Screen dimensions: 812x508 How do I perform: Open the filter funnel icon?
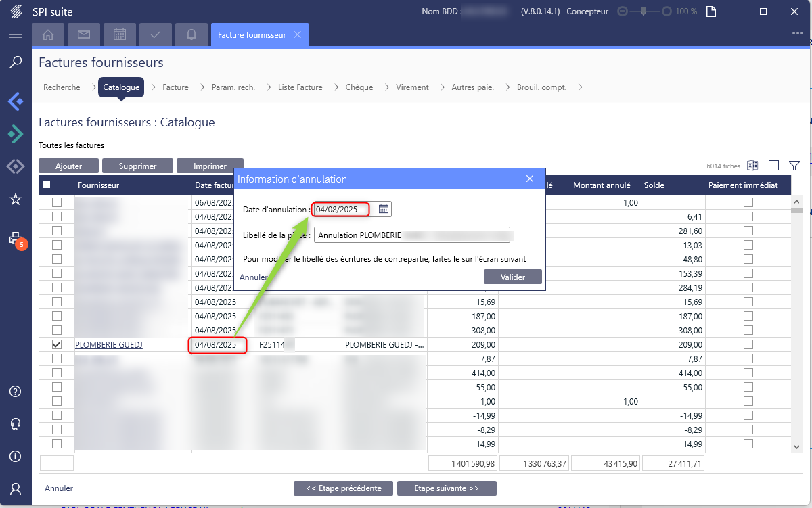point(794,166)
